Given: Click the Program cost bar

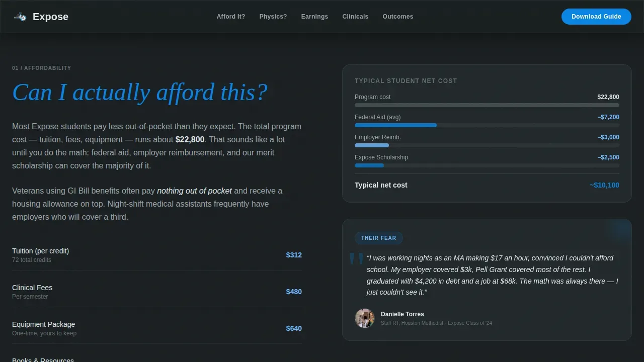Looking at the screenshot, I should (x=487, y=105).
